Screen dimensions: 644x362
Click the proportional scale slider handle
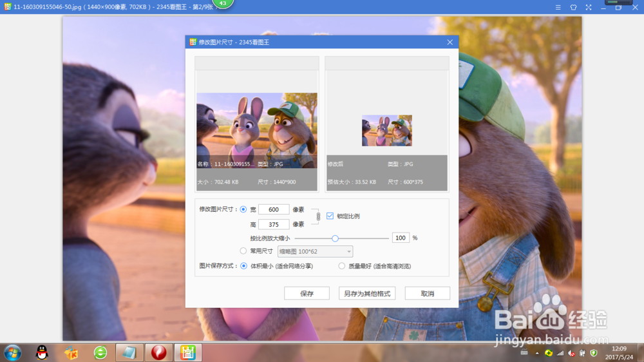(x=335, y=238)
